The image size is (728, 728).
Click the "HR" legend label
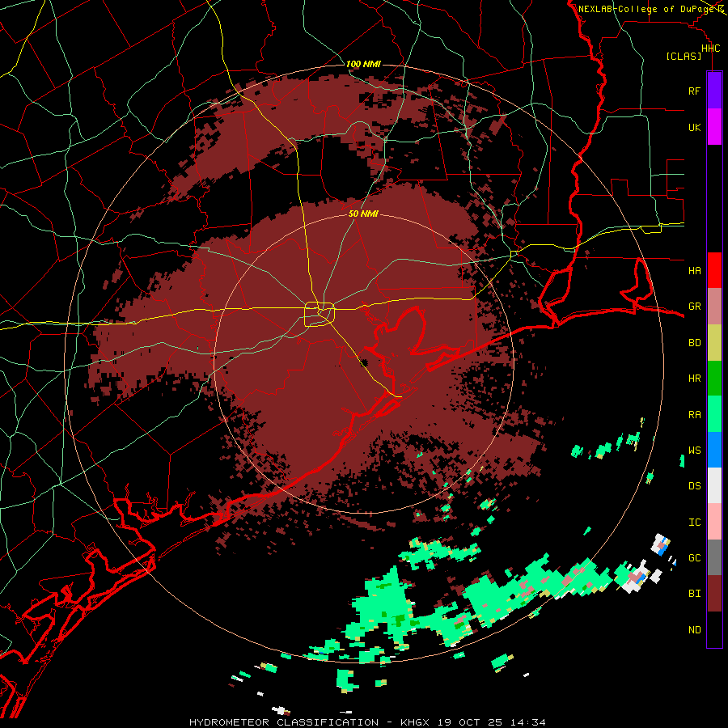pyautogui.click(x=694, y=379)
